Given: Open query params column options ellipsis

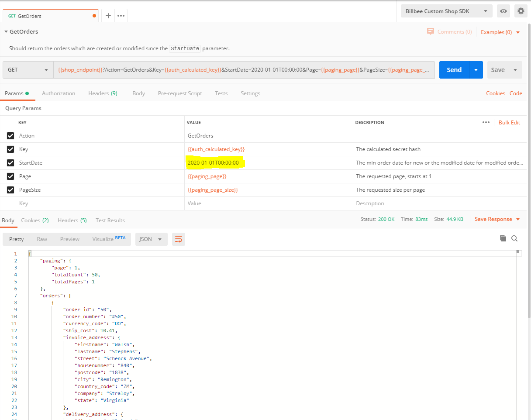Looking at the screenshot, I should click(486, 122).
